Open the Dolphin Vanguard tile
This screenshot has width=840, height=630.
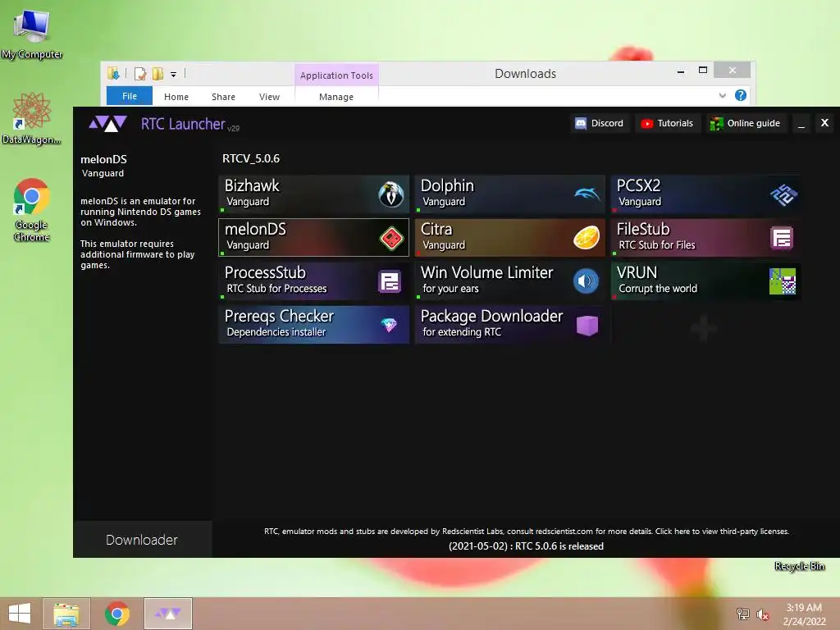[510, 194]
